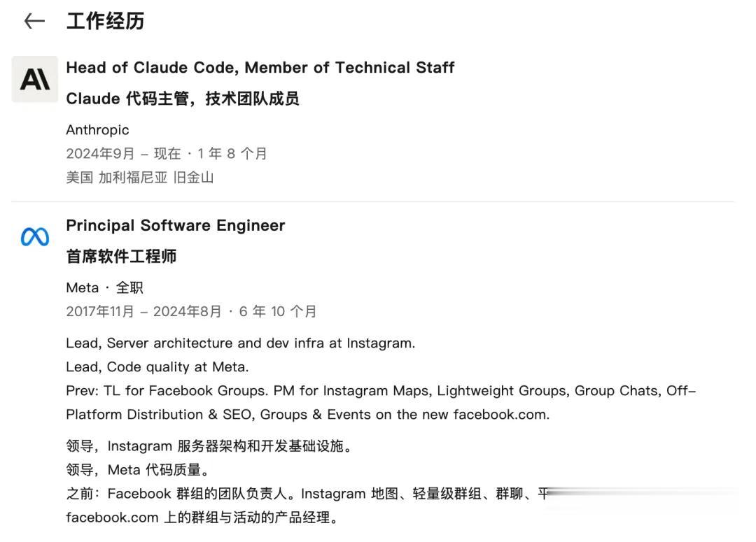Open the facebook.com link in English description
The width and height of the screenshot is (756, 542).
pyautogui.click(x=500, y=415)
